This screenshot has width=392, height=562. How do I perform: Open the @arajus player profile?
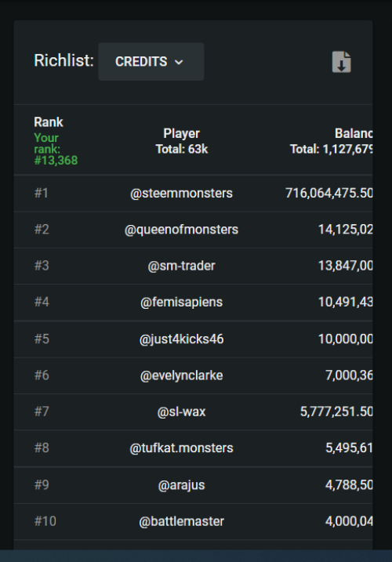point(181,485)
